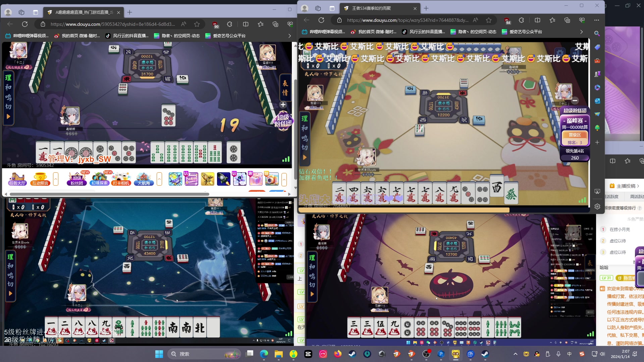Open Edge sidebar Search icon

point(597,34)
